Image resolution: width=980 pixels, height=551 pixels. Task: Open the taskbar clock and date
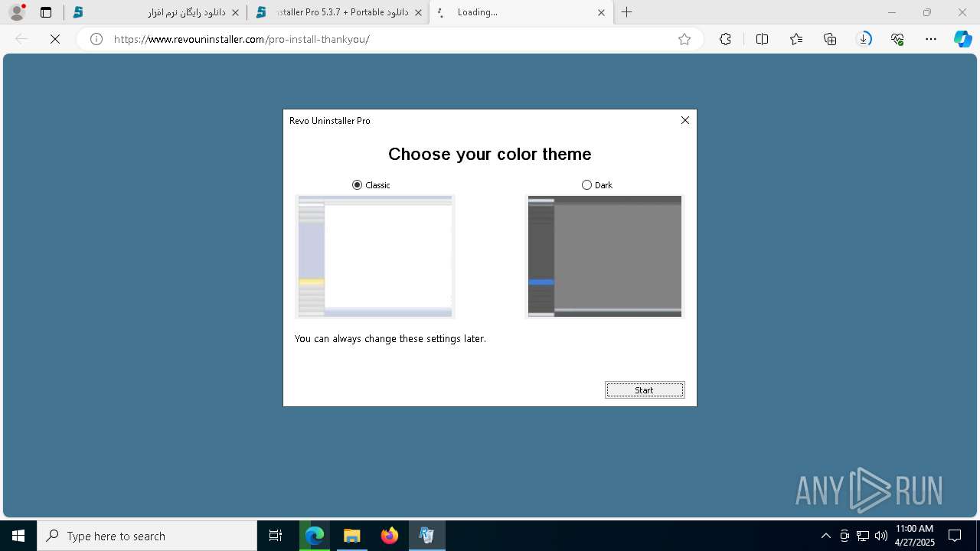click(914, 536)
